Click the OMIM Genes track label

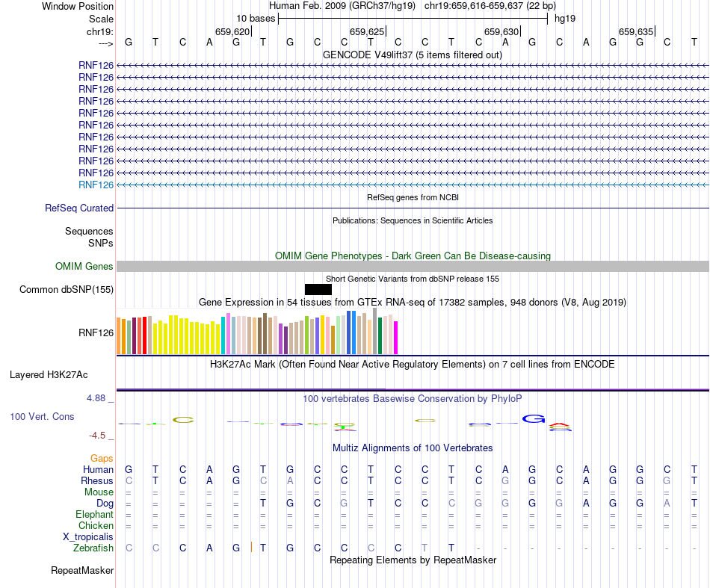84,266
